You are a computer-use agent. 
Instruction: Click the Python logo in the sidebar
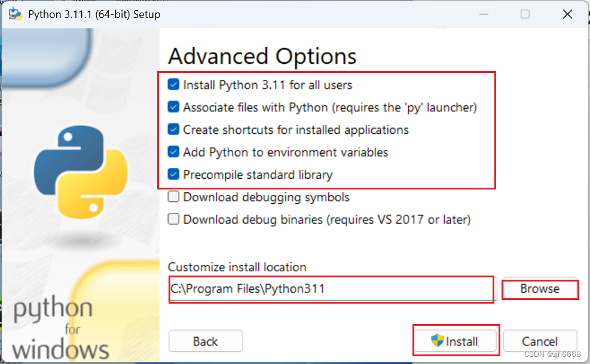tap(81, 167)
